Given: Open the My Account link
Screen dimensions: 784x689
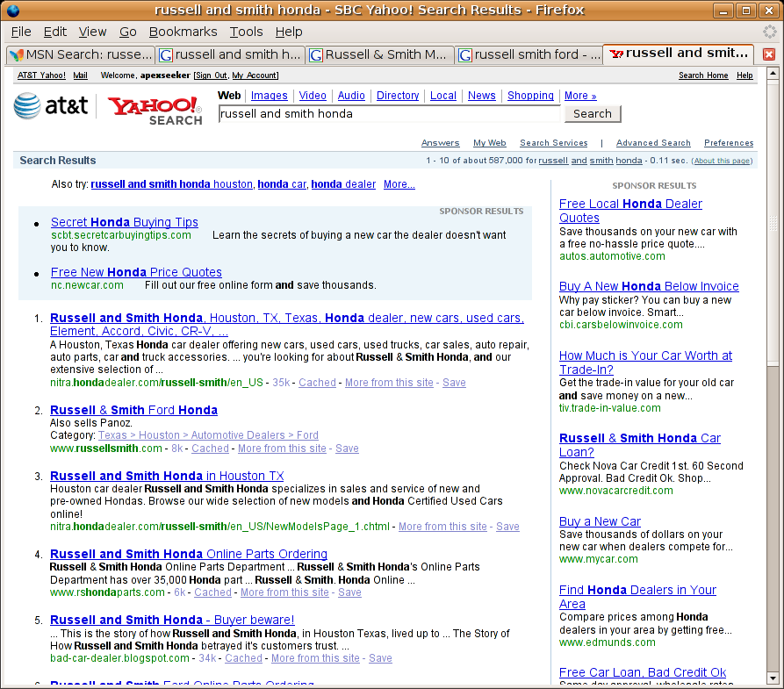Looking at the screenshot, I should pos(255,75).
